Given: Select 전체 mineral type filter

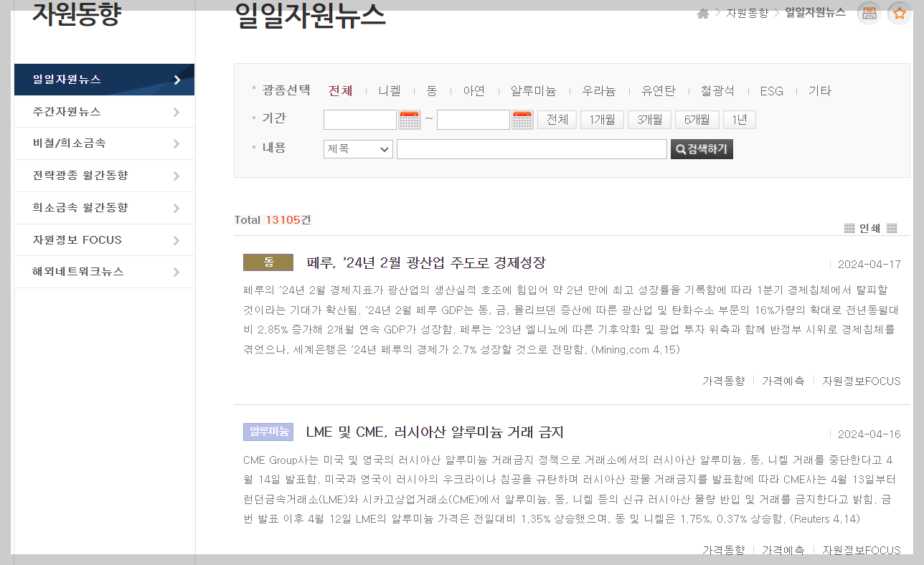Looking at the screenshot, I should 341,91.
